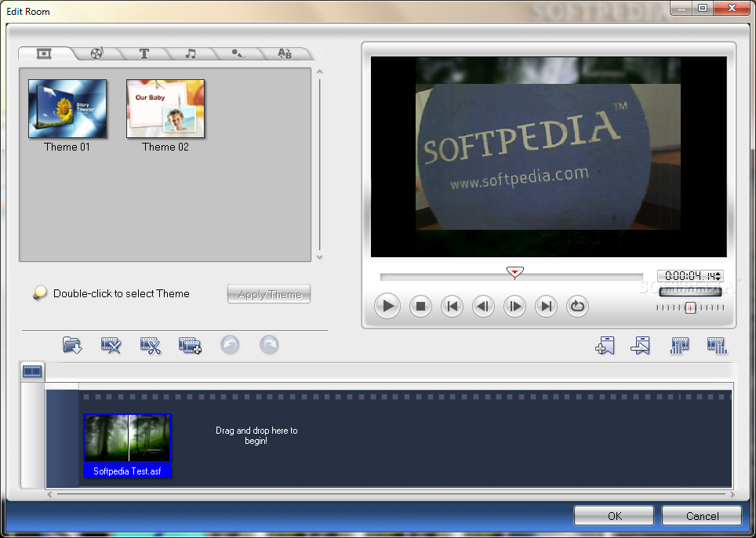The width and height of the screenshot is (756, 538).
Task: Open the Effects tab with film reel icon
Action: click(x=97, y=53)
